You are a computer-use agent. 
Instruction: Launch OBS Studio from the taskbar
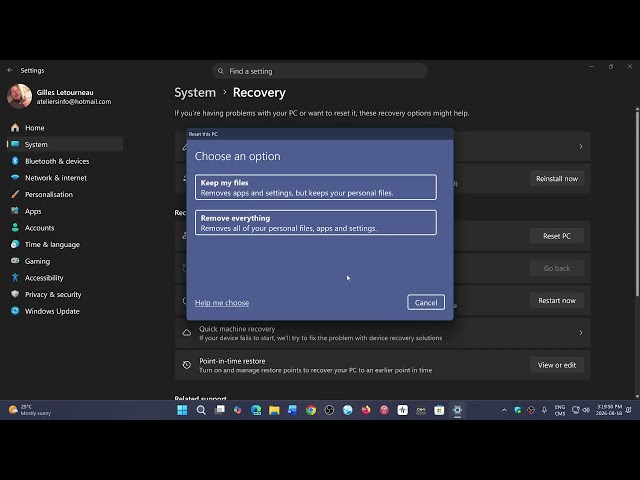pos(329,410)
